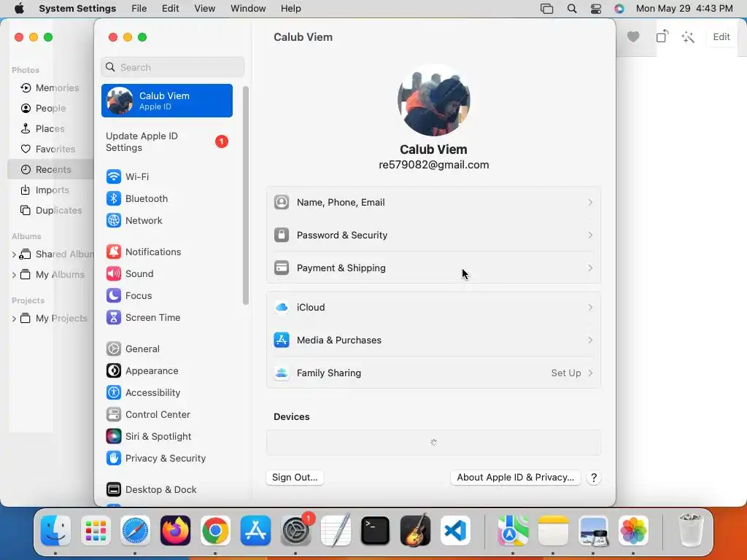Screen dimensions: 747x560
Task: Launch GarageBand from the Dock
Action: click(x=415, y=531)
